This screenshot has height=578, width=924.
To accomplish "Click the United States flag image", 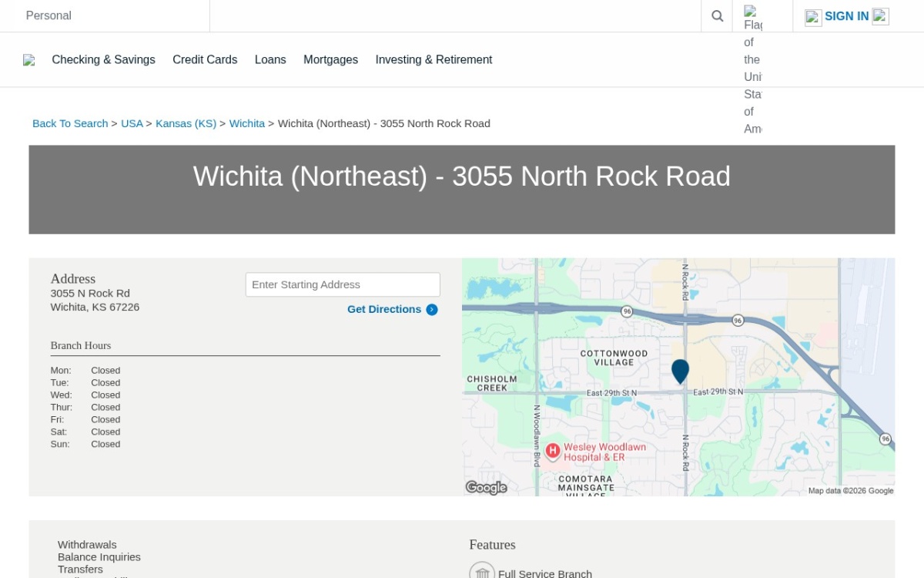I will click(753, 69).
